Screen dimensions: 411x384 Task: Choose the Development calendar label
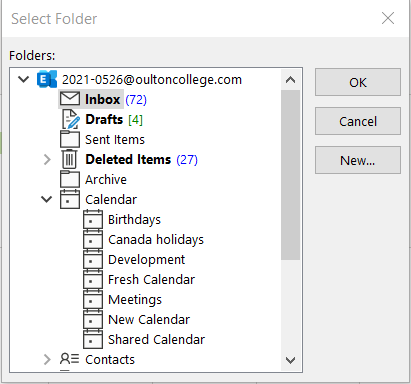146,259
